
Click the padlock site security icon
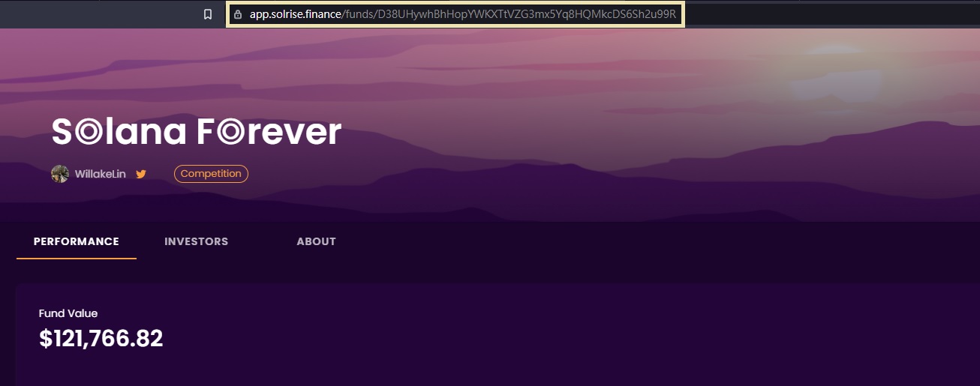coord(238,14)
